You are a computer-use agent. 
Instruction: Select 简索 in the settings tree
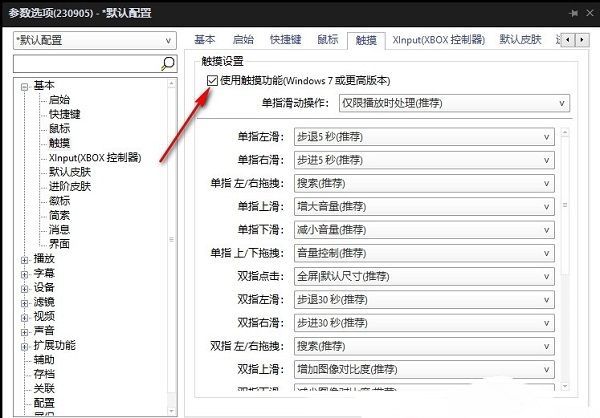tap(59, 215)
